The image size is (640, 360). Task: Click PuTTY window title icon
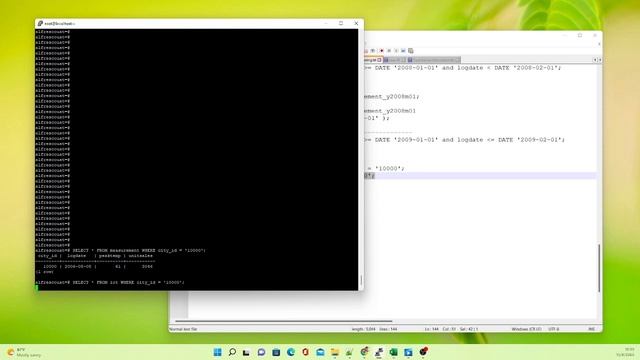click(40, 23)
